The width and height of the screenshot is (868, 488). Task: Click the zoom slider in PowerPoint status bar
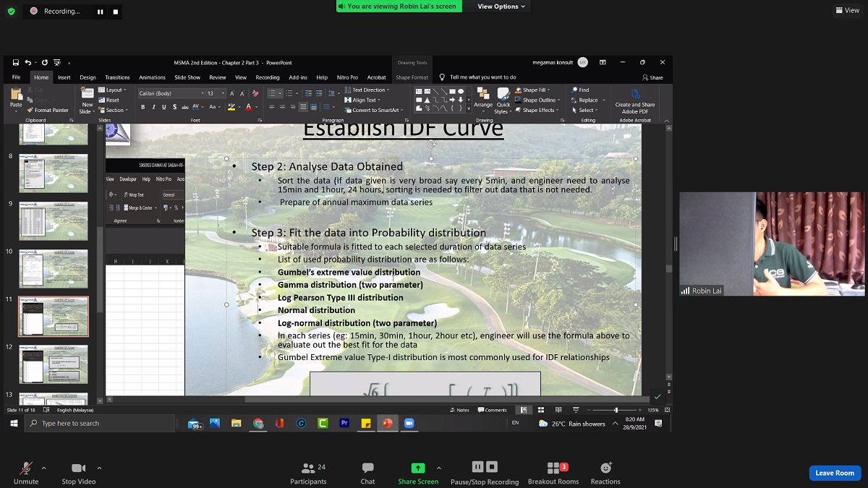(x=616, y=410)
